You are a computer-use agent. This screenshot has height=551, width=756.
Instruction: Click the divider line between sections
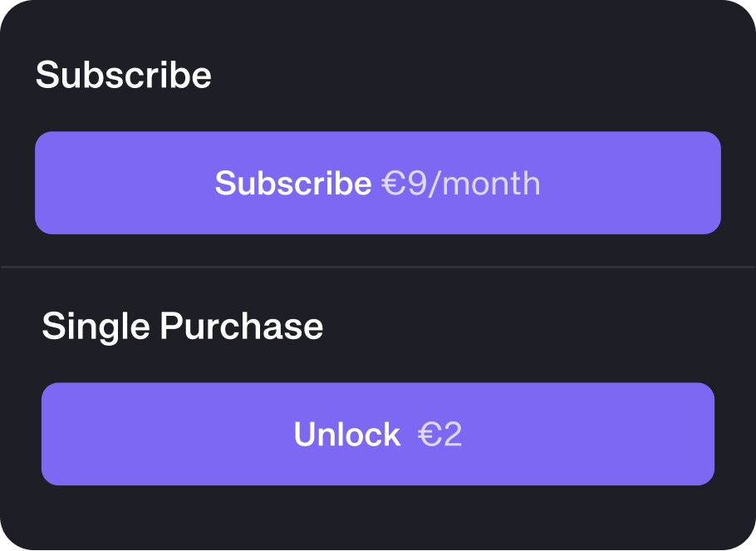click(377, 268)
